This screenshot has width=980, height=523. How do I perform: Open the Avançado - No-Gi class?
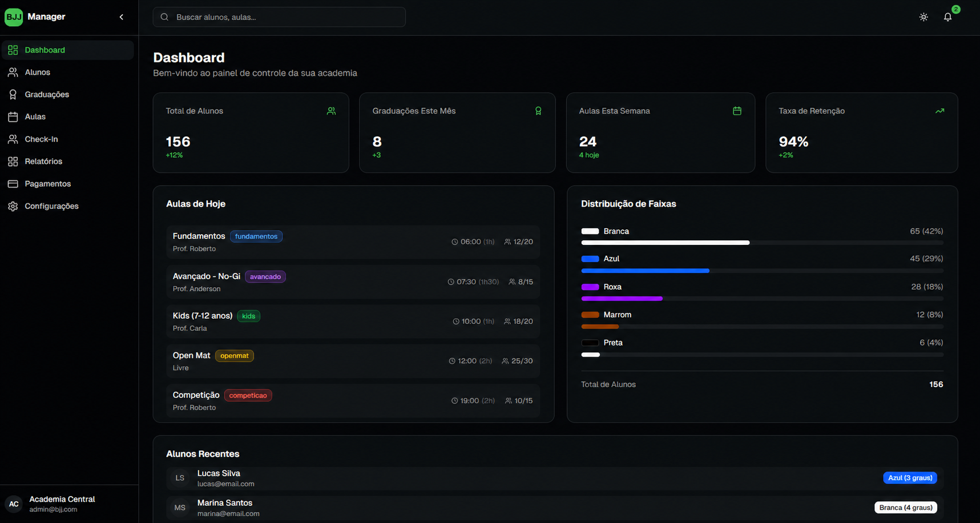click(353, 282)
